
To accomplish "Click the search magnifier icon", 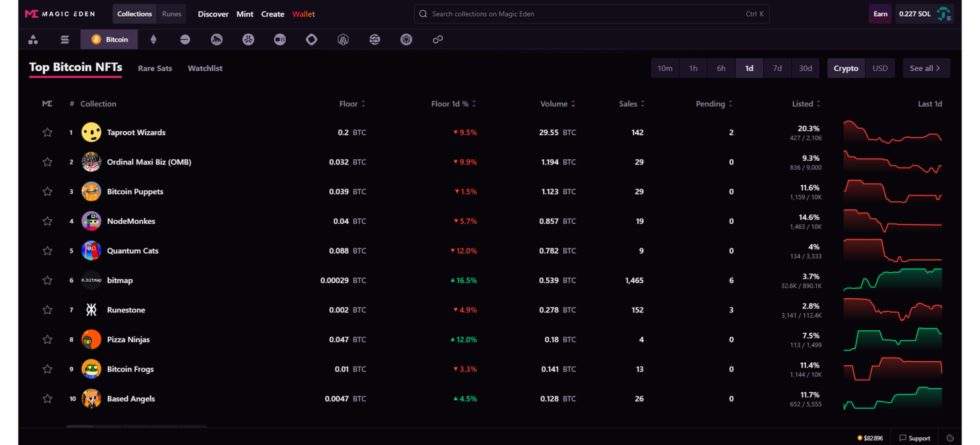I will (x=423, y=14).
